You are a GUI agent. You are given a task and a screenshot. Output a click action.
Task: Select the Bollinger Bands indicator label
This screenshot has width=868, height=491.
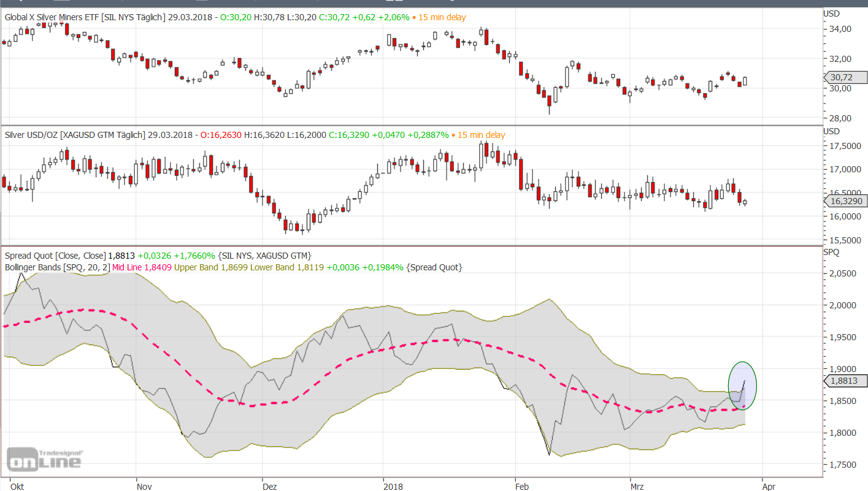[56, 267]
